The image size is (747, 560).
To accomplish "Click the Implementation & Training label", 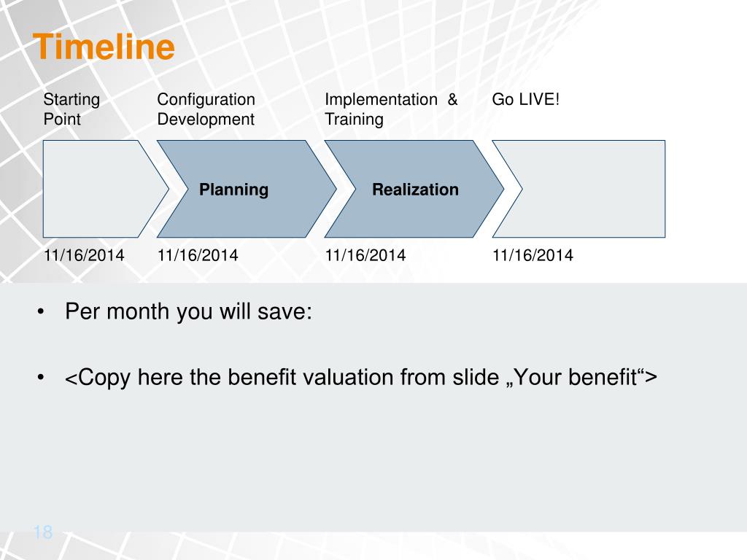I will (391, 109).
